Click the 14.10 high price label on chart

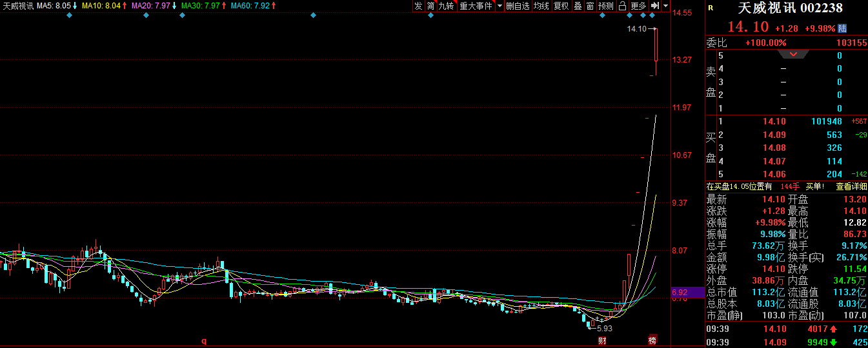click(x=637, y=29)
